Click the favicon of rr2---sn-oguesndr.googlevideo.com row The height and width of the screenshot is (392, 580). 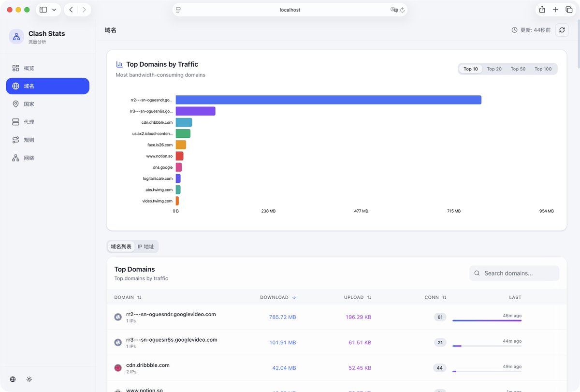(117, 317)
